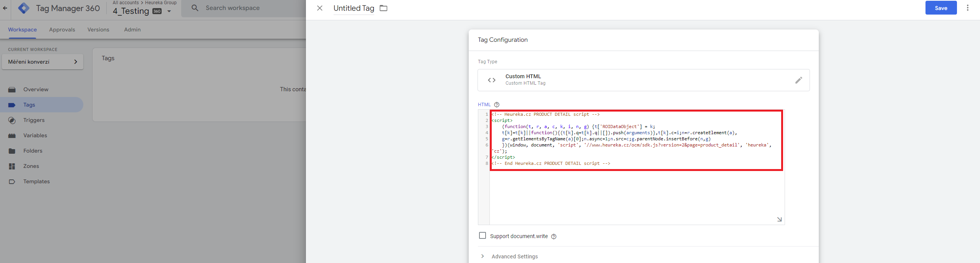Click the folder icon next to tag name
Image resolution: width=980 pixels, height=263 pixels.
coord(383,8)
